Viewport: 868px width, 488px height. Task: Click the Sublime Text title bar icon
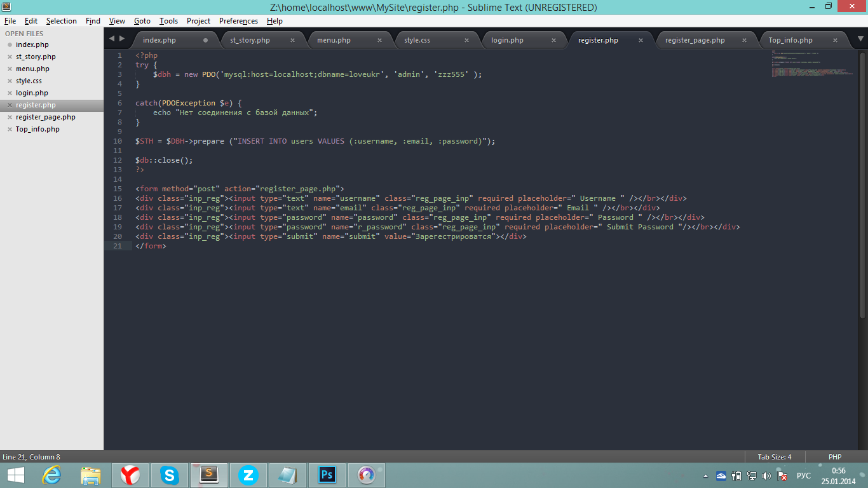coord(8,7)
